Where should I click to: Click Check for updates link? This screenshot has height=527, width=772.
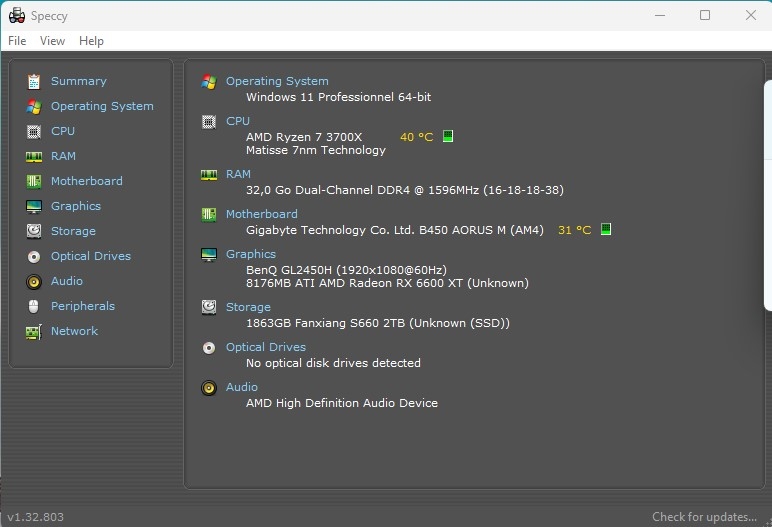(704, 517)
